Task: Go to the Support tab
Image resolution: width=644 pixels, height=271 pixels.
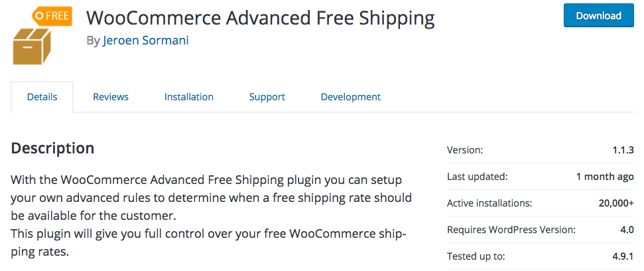Action: pos(267,97)
